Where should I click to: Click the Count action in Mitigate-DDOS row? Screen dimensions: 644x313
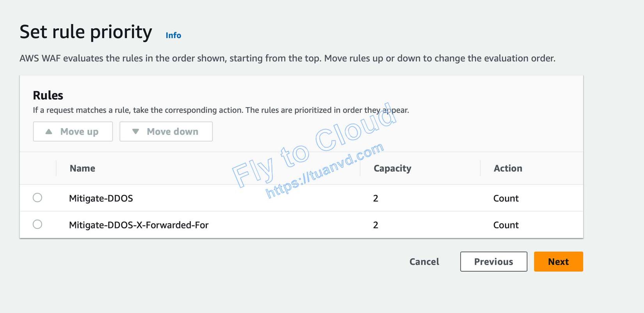coord(506,198)
